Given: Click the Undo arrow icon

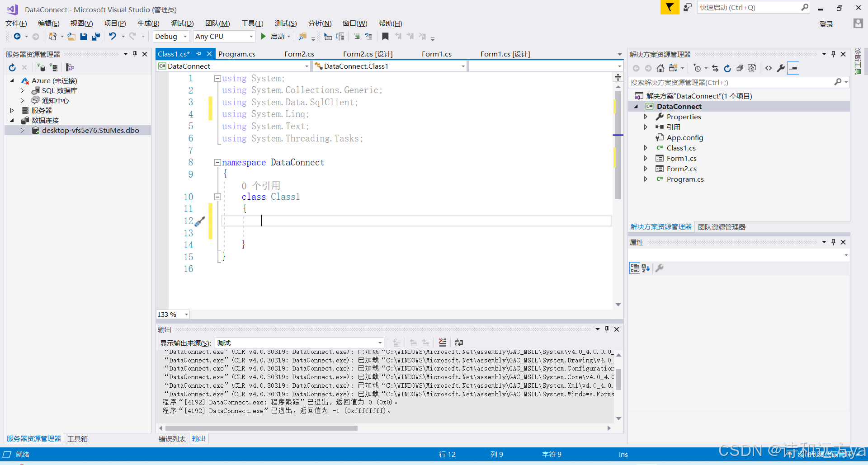Looking at the screenshot, I should click(113, 36).
